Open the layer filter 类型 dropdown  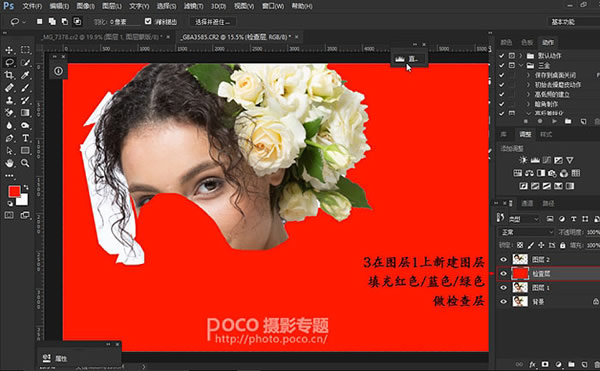click(x=523, y=219)
